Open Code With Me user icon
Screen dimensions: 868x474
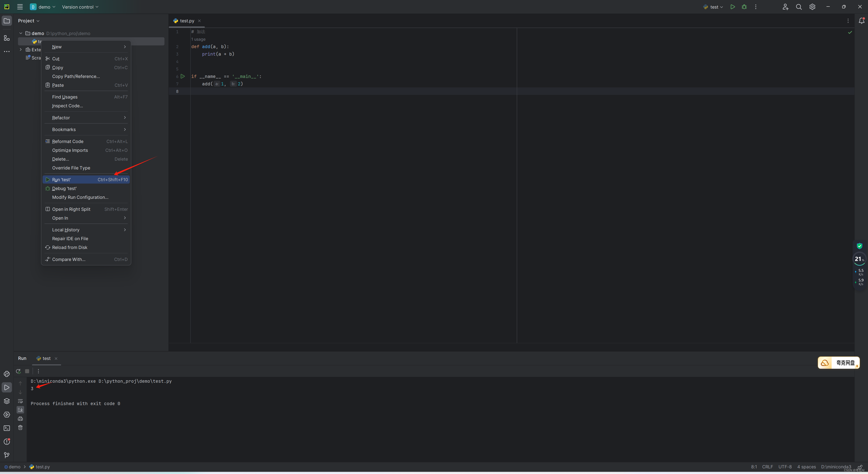pos(785,7)
